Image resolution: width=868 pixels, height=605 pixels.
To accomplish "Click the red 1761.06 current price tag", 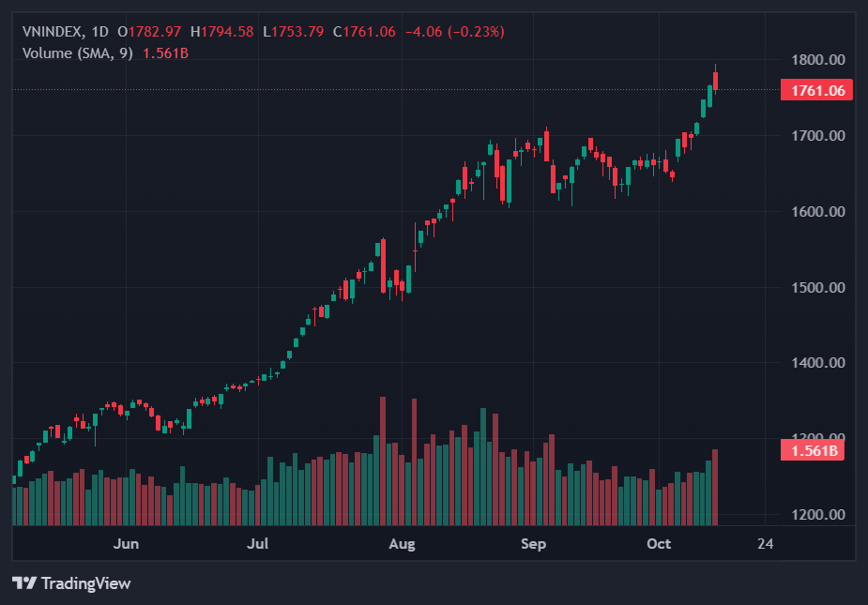I will pyautogui.click(x=815, y=90).
